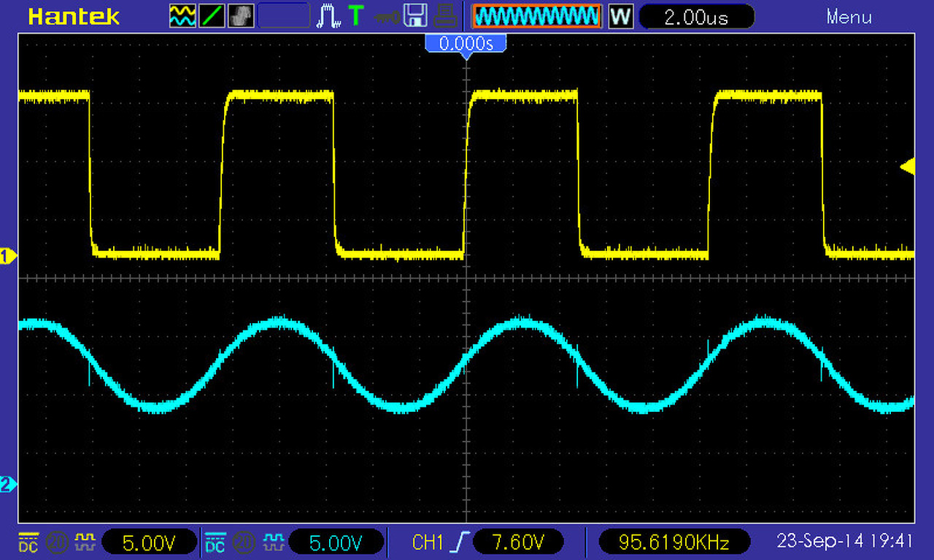Click the CH1 5.00V volts-per-division readout
934x560 pixels.
(149, 542)
